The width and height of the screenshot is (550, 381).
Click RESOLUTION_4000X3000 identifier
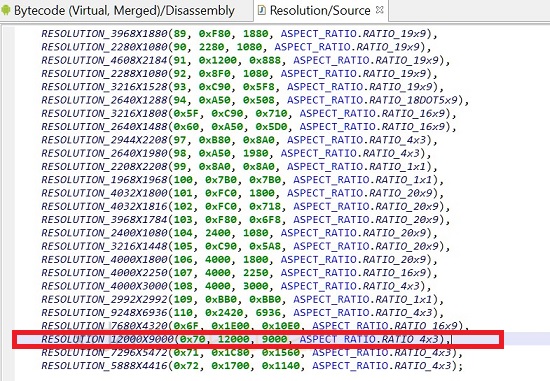tap(105, 286)
